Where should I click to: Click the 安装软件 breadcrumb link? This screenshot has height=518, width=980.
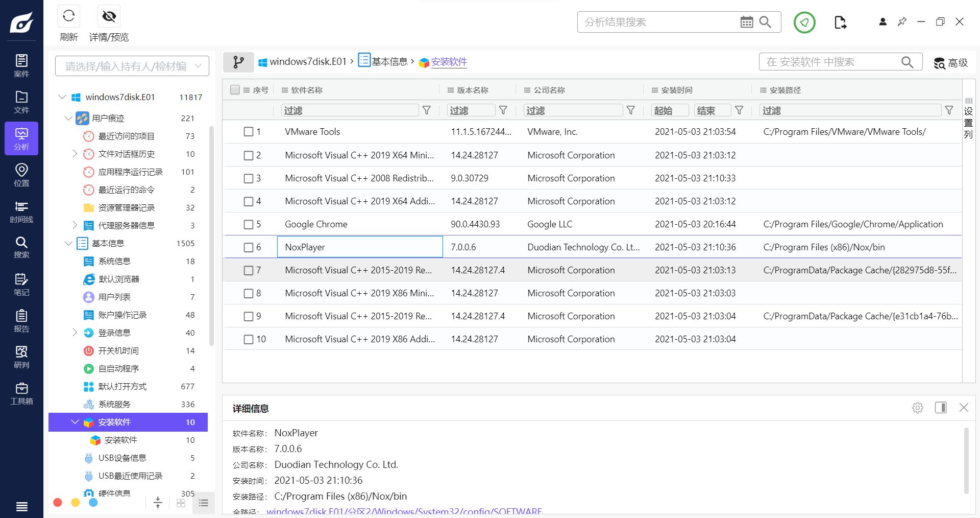(x=449, y=62)
